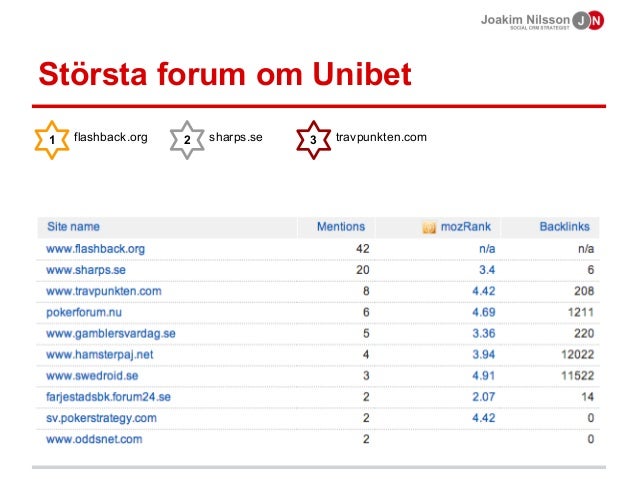Click the travpunkten.com label beside star 3
Viewport: 638px width, 479px height.
[x=381, y=137]
